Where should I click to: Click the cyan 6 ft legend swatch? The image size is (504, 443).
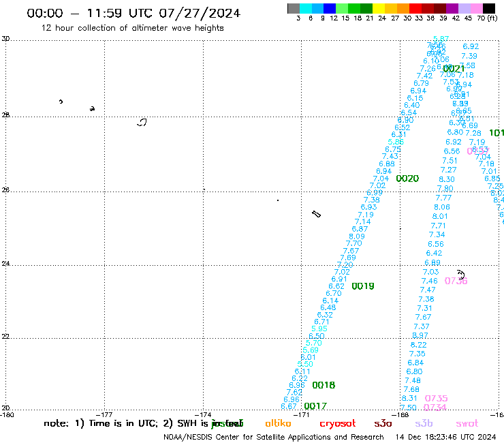(x=306, y=8)
